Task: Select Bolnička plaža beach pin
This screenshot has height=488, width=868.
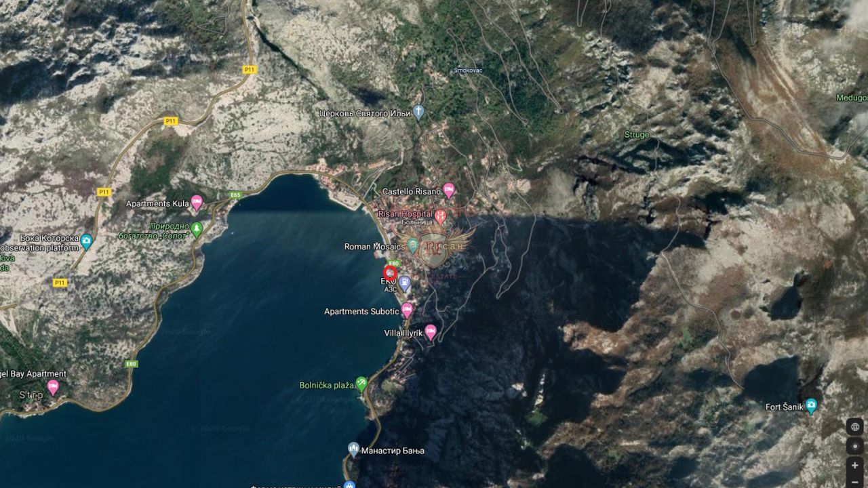Action: click(x=361, y=384)
